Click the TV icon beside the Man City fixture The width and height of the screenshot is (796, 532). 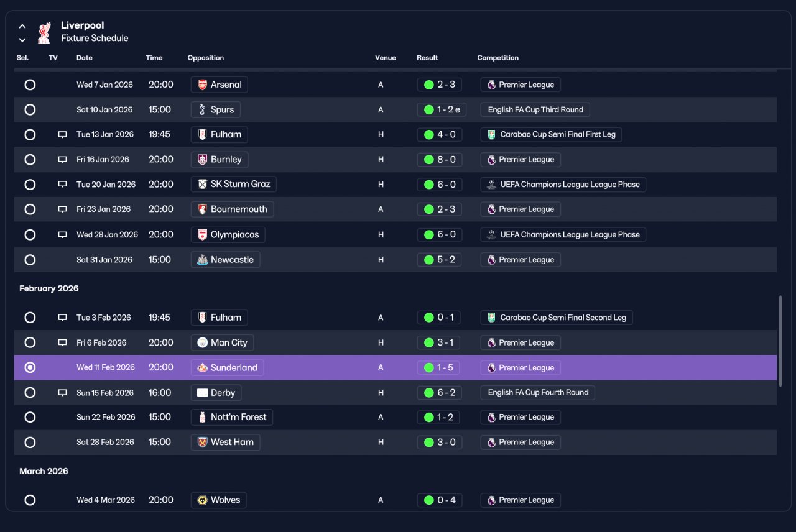(x=62, y=342)
